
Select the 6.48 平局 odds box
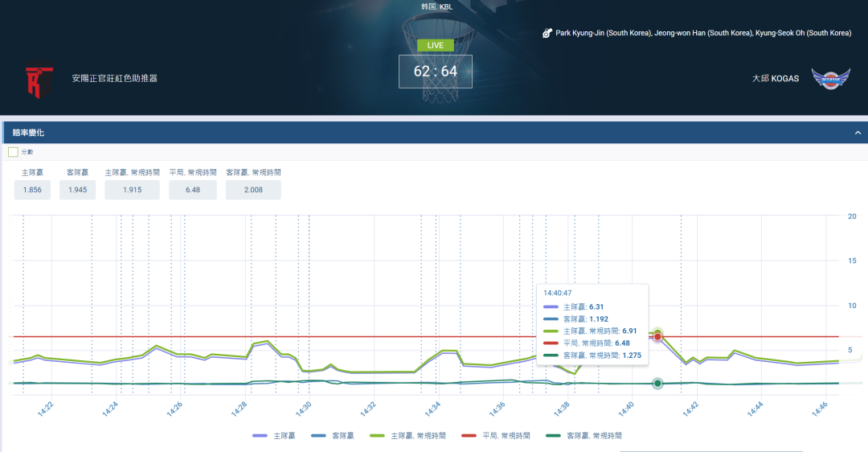[x=193, y=190]
